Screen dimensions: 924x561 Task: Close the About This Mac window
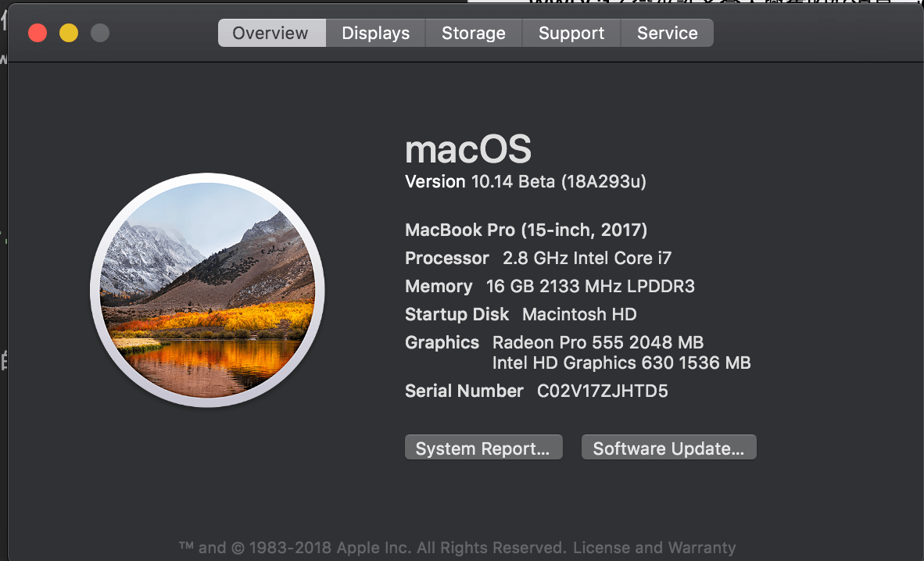point(38,33)
